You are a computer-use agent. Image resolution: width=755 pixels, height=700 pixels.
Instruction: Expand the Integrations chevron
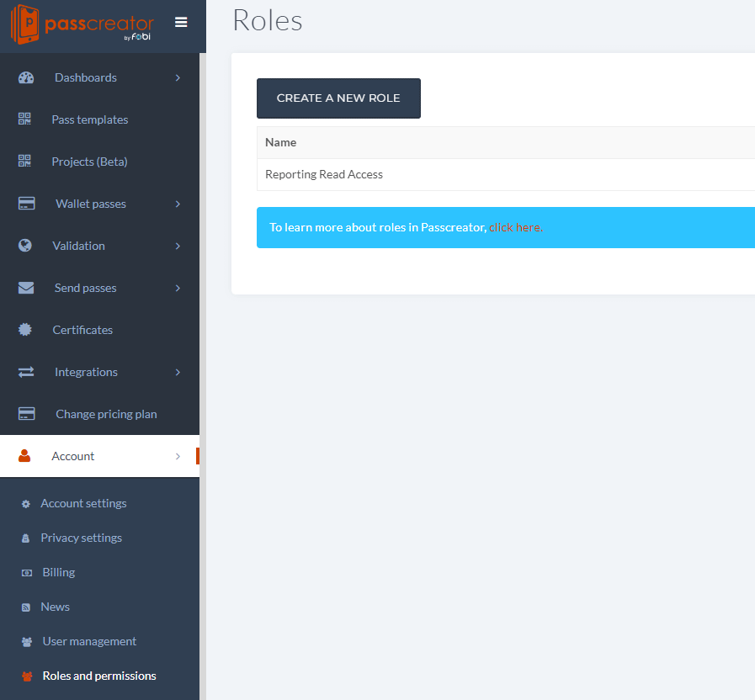[x=178, y=372]
